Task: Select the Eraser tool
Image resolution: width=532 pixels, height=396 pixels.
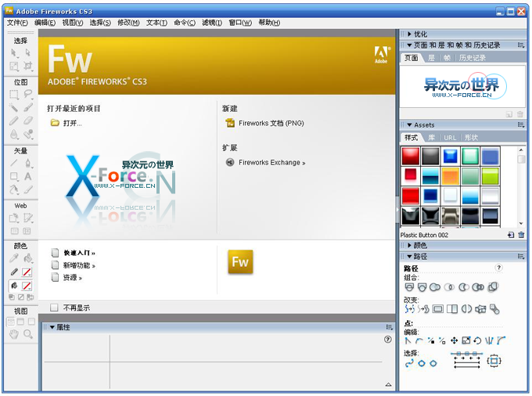Action: (x=28, y=121)
